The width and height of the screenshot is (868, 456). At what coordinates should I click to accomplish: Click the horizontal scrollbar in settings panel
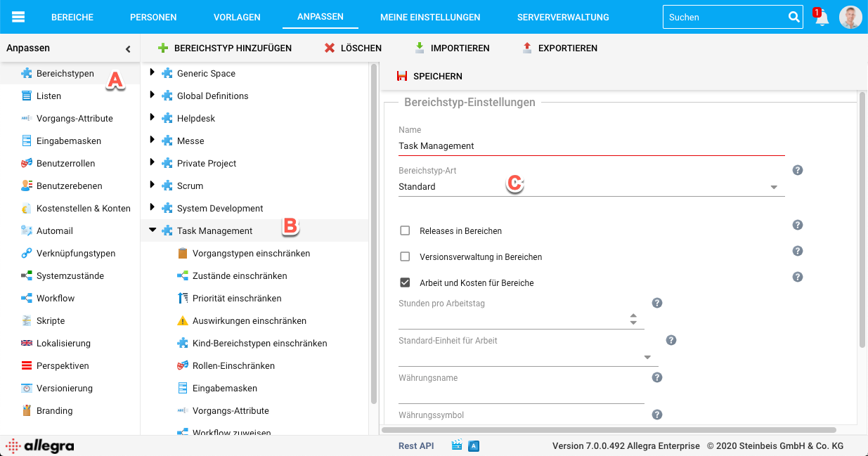pos(609,429)
